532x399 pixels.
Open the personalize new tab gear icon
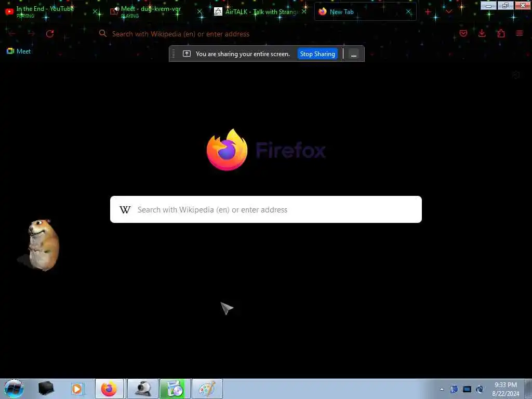pyautogui.click(x=516, y=75)
